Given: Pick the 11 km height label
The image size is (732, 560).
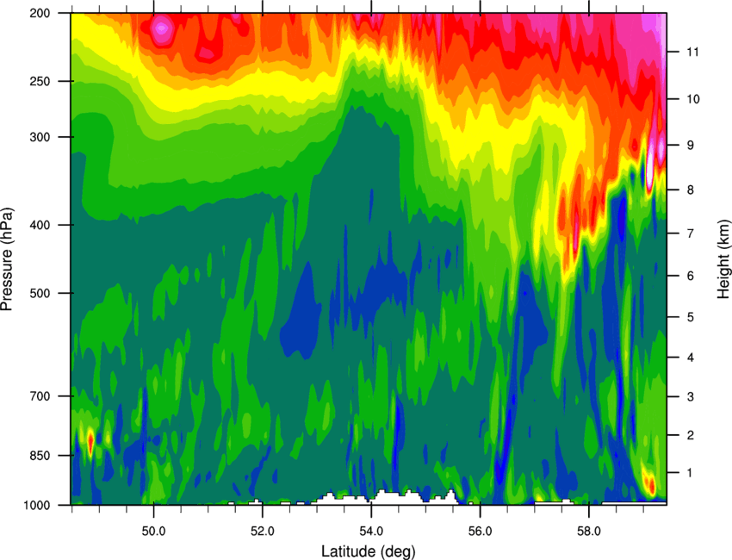Looking at the screenshot, I should (692, 52).
